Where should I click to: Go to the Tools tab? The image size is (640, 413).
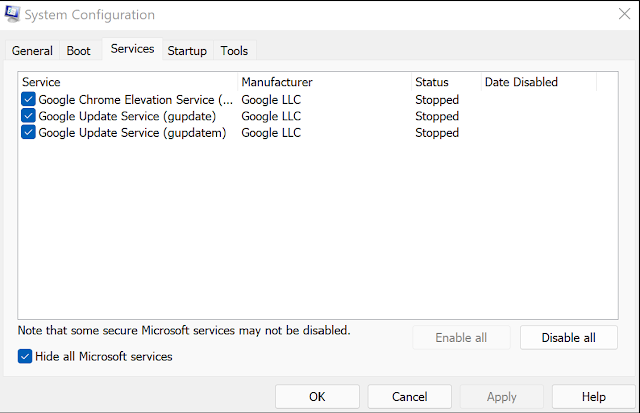pos(234,51)
